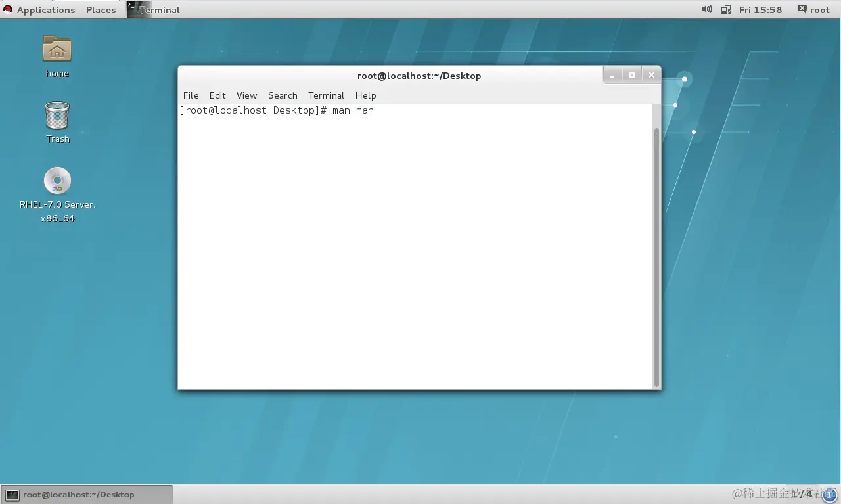This screenshot has width=841, height=504.
Task: Select the root@localhost:~/Desktop taskbar entry
Action: [x=79, y=493]
